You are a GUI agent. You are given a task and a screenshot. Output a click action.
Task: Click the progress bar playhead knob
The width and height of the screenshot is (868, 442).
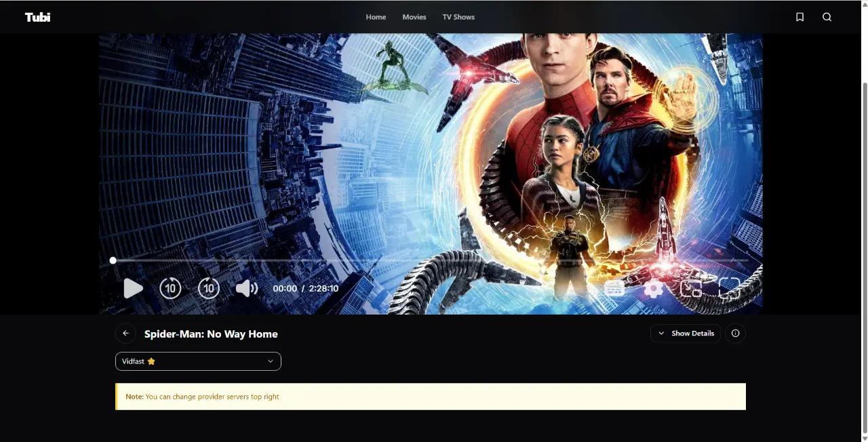[x=113, y=260]
